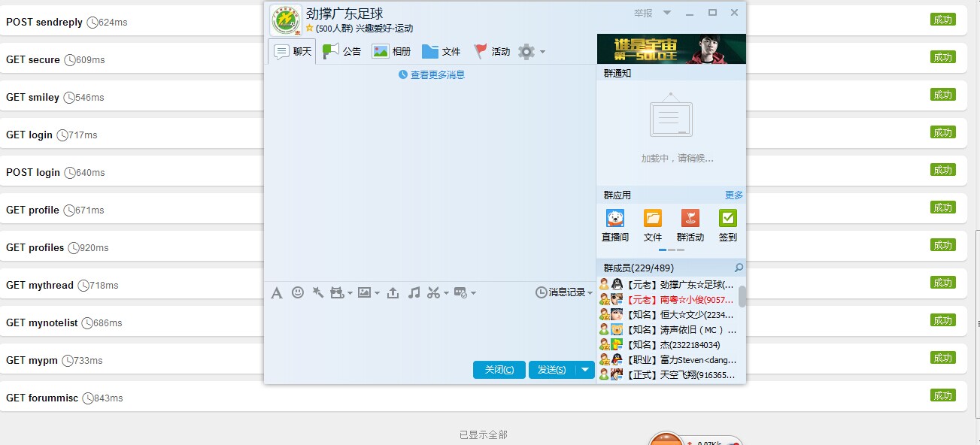Expand the screenshot scissors dropdown arrow

point(446,293)
